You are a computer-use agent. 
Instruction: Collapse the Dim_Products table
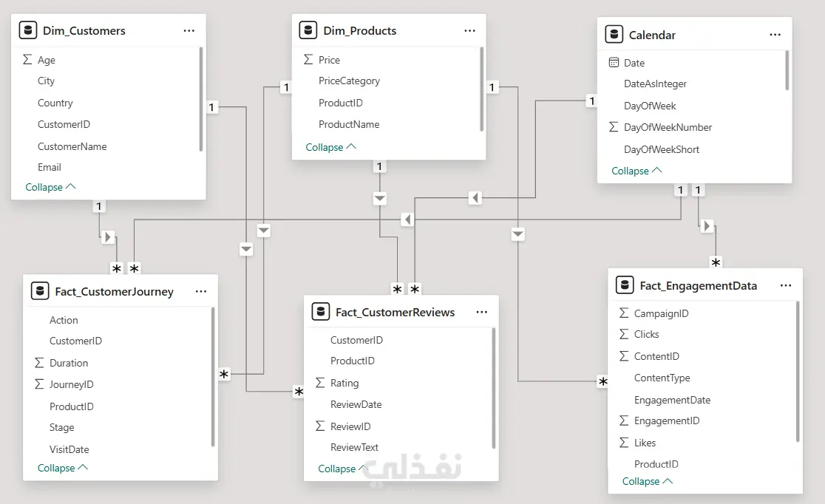330,147
